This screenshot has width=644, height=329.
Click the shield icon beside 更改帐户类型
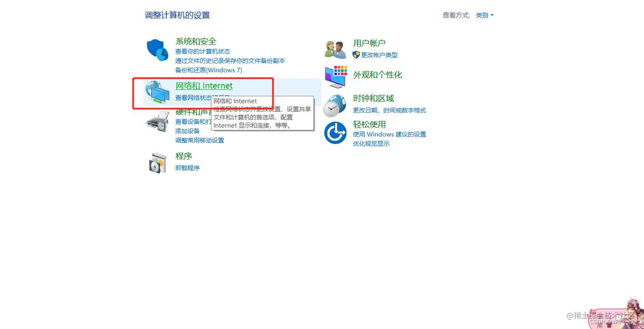click(x=355, y=55)
